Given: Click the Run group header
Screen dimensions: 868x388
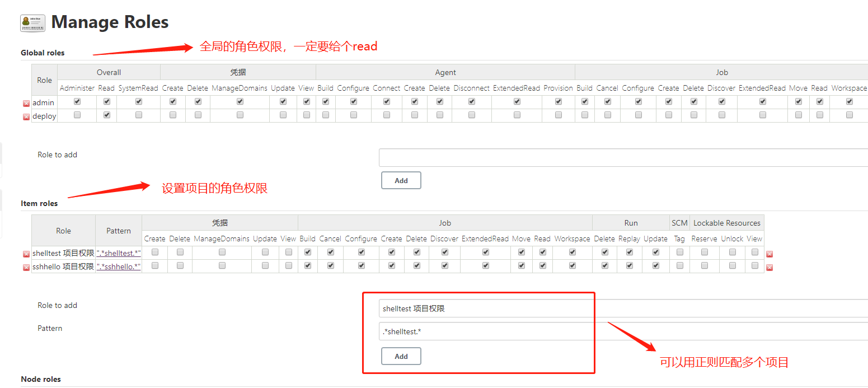Looking at the screenshot, I should [631, 223].
